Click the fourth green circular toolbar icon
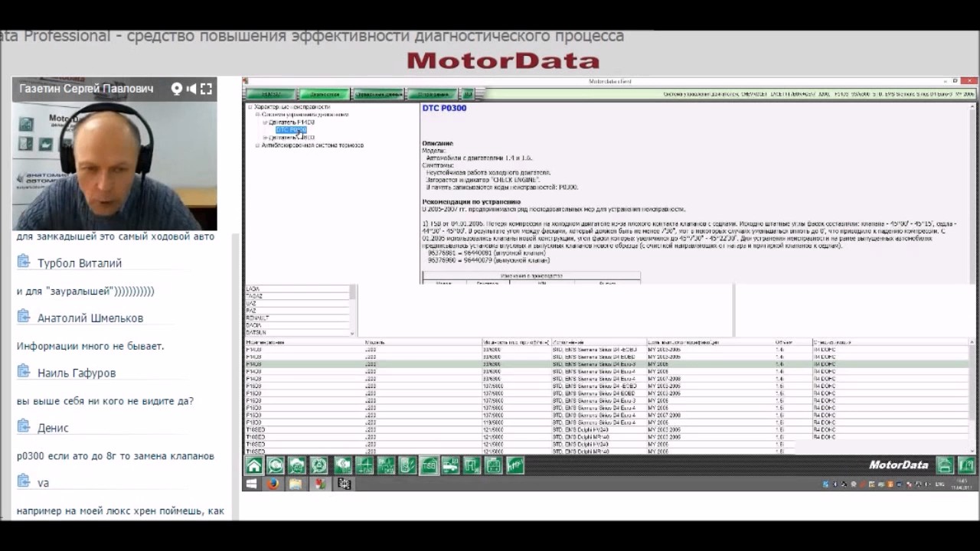 coord(318,465)
